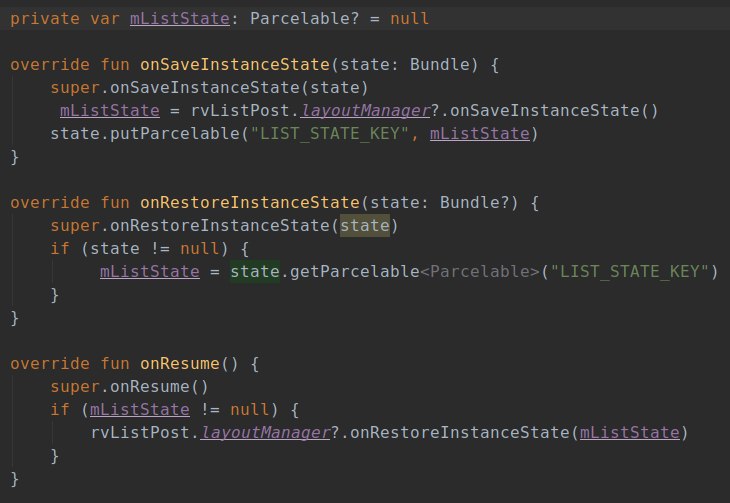The image size is (730, 503).
Task: Click mListState assigned from state.getParcelable
Action: 150,272
